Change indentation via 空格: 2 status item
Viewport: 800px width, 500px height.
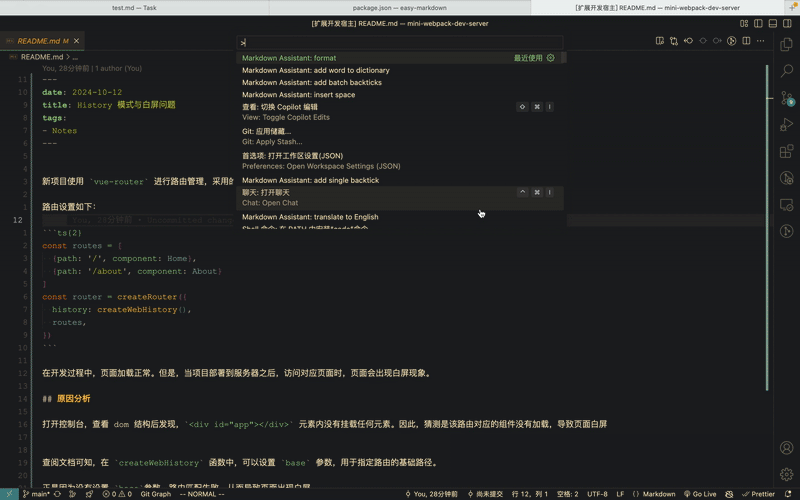[567, 494]
